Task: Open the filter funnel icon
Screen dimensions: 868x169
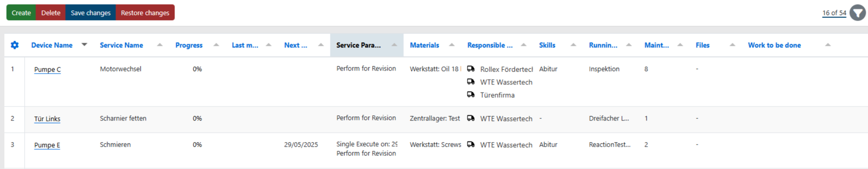Action: coord(858,13)
